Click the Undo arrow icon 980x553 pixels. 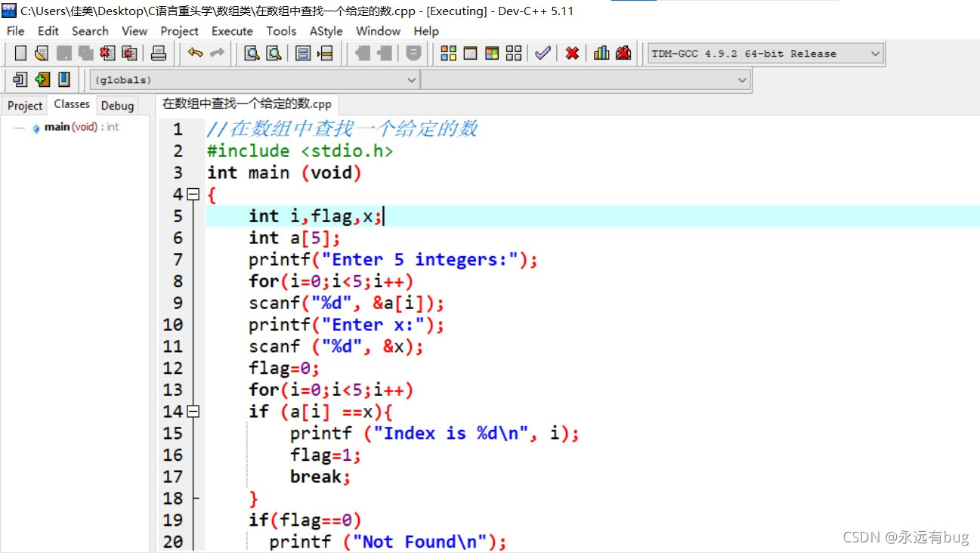coord(196,54)
